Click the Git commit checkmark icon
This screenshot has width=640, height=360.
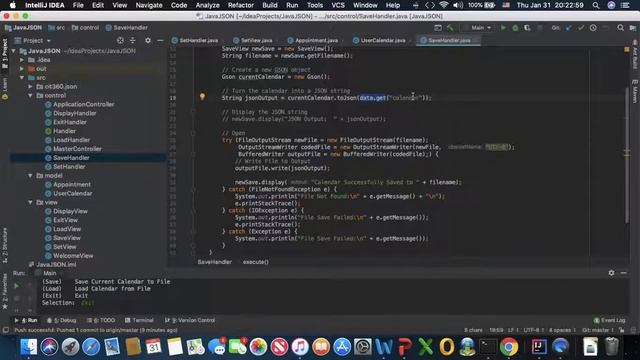581,28
